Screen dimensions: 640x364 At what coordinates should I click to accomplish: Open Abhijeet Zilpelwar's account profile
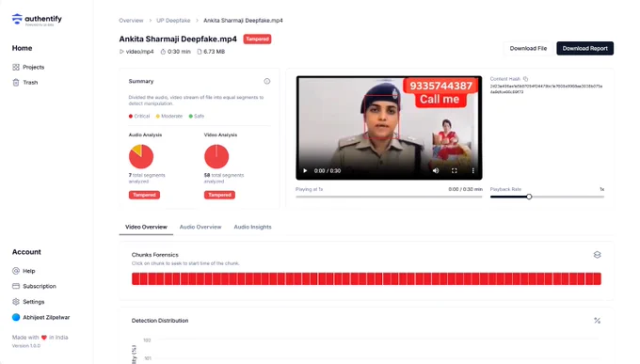click(x=40, y=317)
